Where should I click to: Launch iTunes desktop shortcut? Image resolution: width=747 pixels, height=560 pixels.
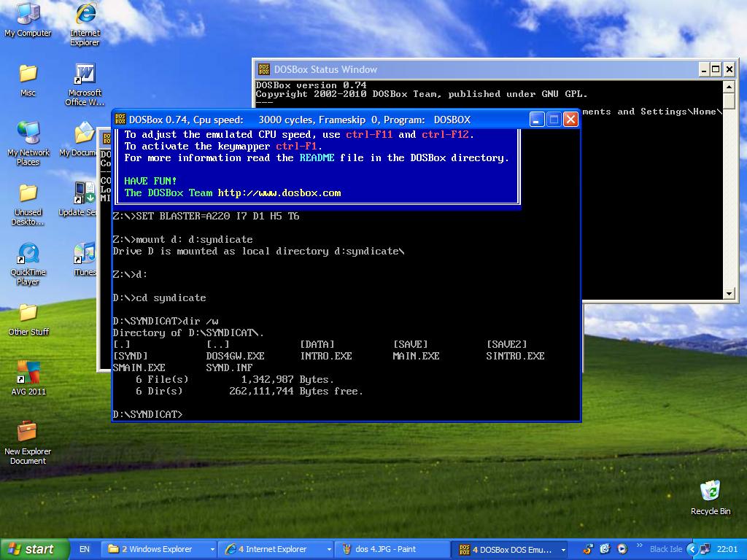click(85, 259)
